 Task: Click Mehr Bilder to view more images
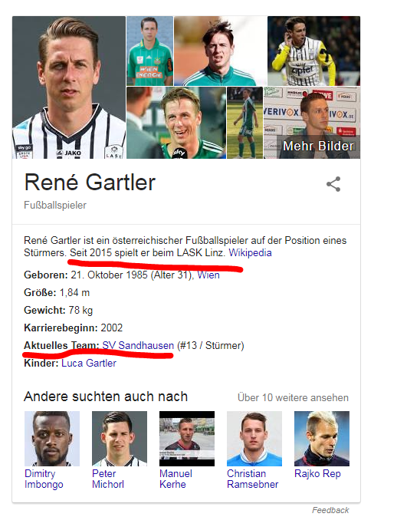point(318,146)
